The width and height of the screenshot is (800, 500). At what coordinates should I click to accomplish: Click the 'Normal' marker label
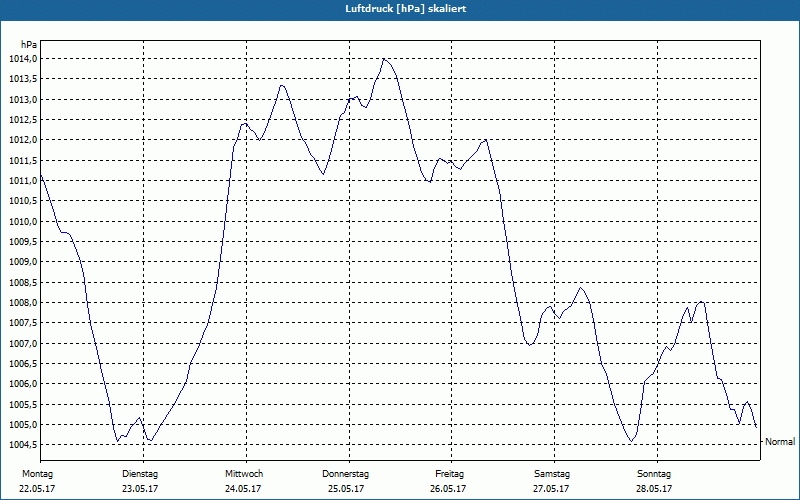pos(780,442)
